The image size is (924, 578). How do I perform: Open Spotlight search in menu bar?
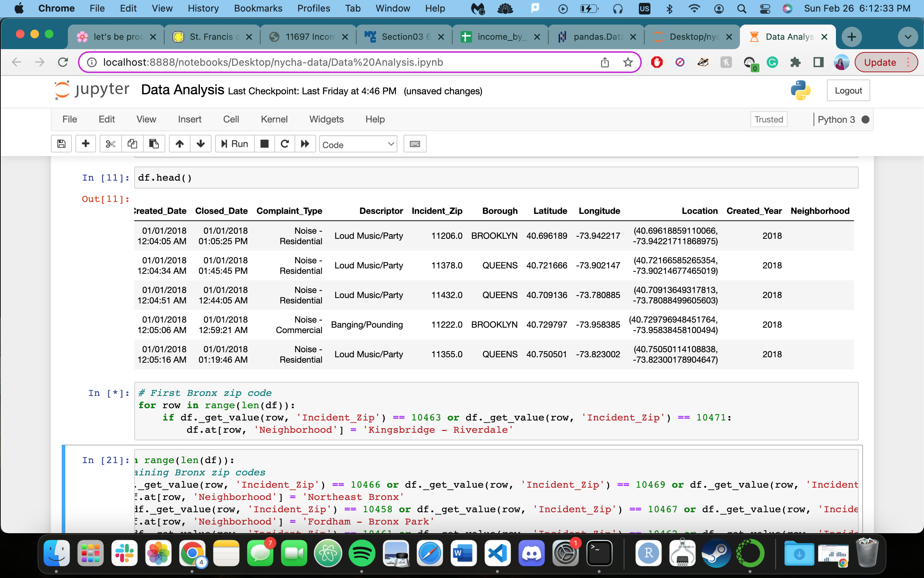(741, 8)
